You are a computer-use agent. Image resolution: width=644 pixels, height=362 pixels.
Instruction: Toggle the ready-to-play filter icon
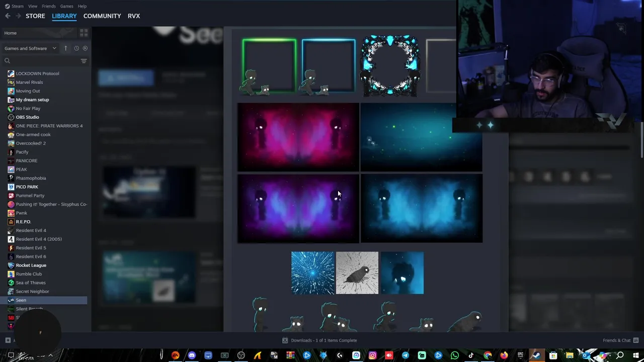[85, 48]
